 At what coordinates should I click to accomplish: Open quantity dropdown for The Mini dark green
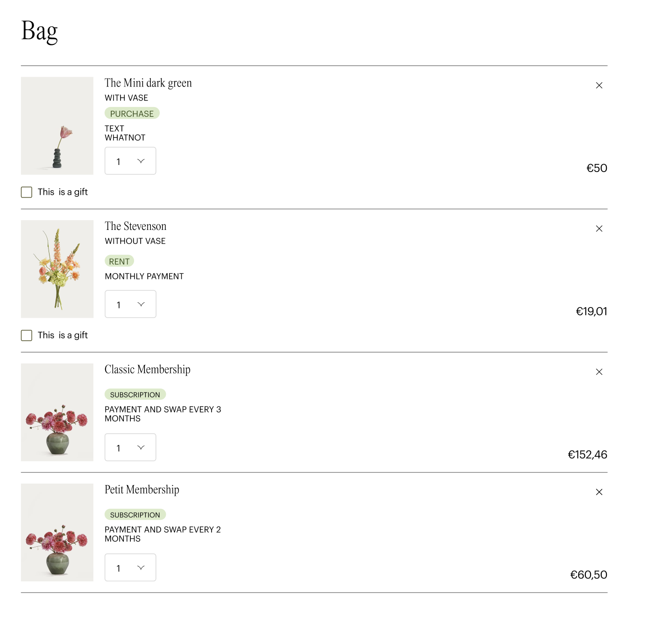pos(130,161)
